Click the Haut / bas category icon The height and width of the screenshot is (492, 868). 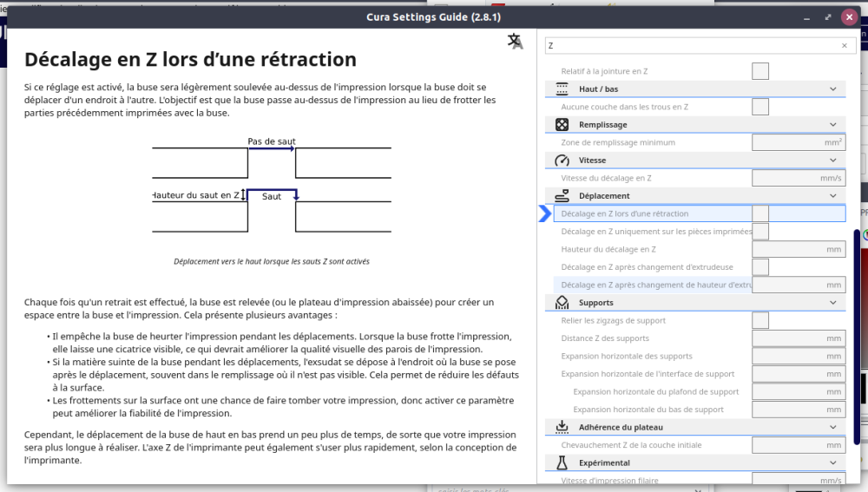562,89
